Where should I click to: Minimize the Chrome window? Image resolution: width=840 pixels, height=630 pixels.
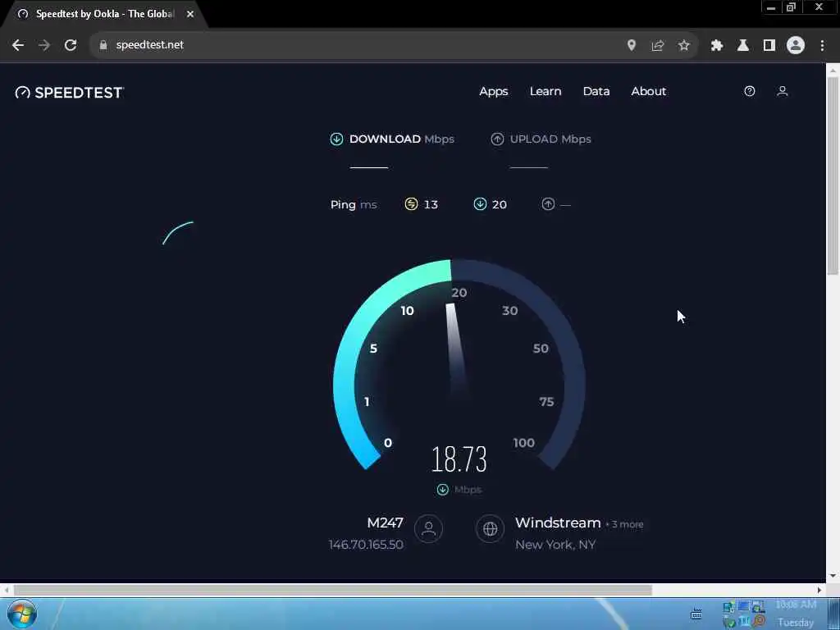(771, 7)
